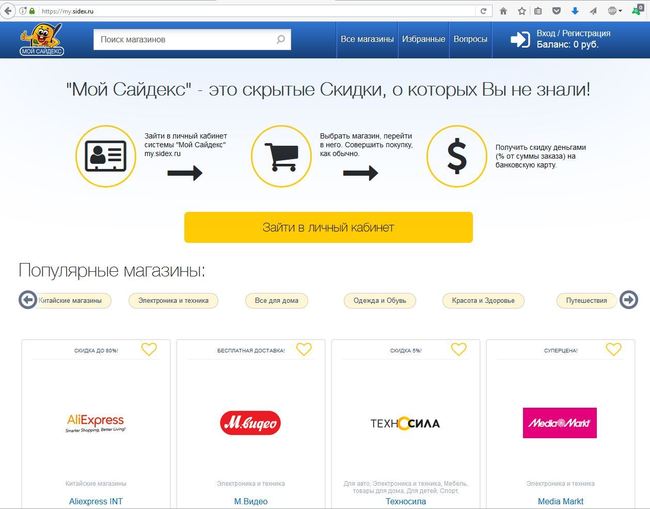650x509 pixels.
Task: Reload the page via refresh icon
Action: [x=483, y=11]
